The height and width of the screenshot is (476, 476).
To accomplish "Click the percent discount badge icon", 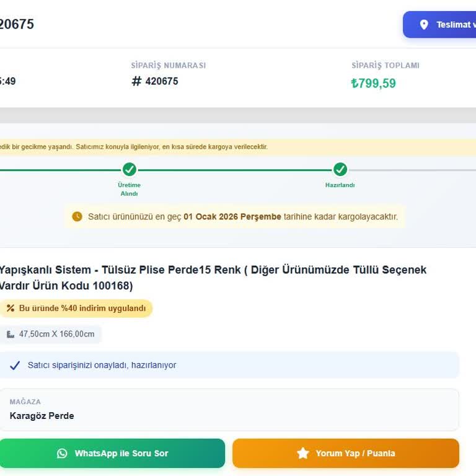I will [11, 308].
